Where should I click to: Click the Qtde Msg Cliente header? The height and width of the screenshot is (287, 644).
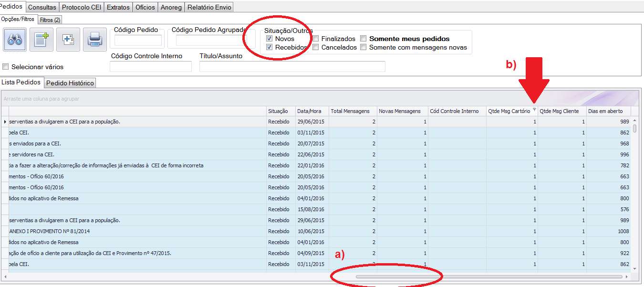[x=562, y=111]
